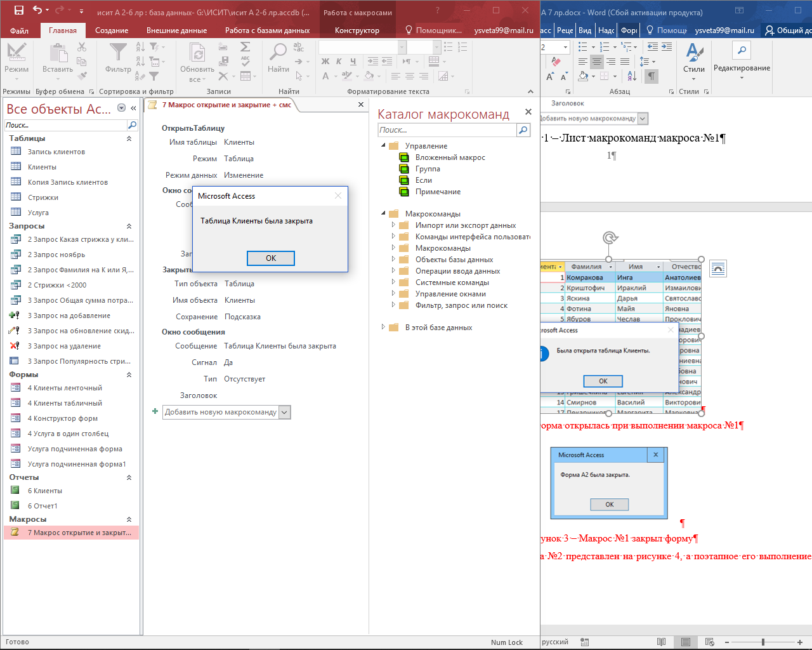Switch to Конструктор tab

pos(357,30)
